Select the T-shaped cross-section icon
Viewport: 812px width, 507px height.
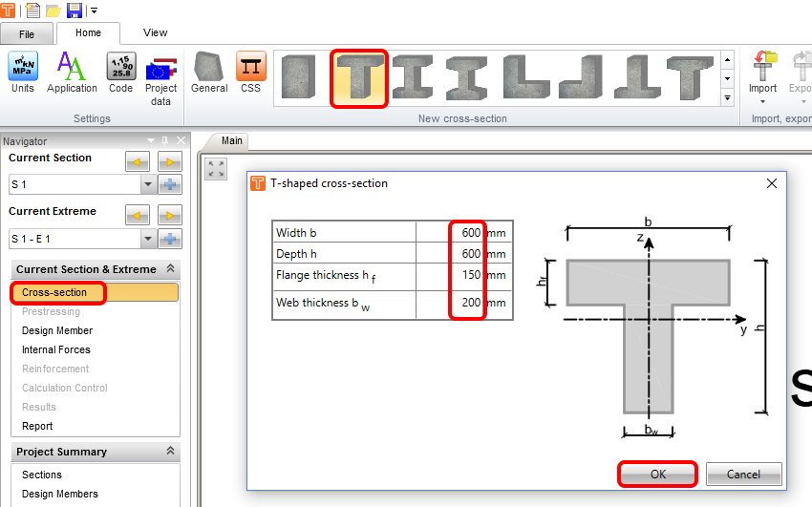click(359, 78)
